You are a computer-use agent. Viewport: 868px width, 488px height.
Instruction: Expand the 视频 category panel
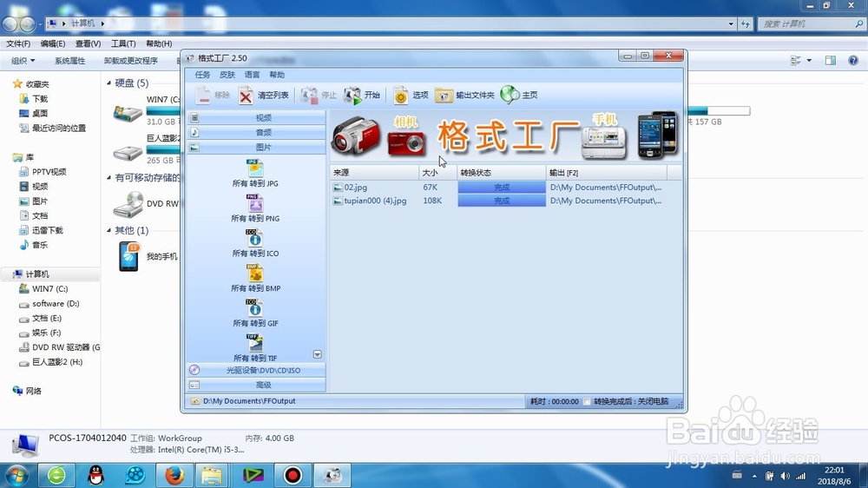(256, 117)
